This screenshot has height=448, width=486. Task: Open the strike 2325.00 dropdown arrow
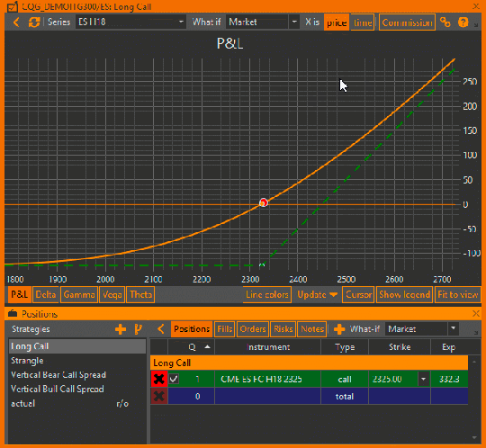click(x=423, y=379)
